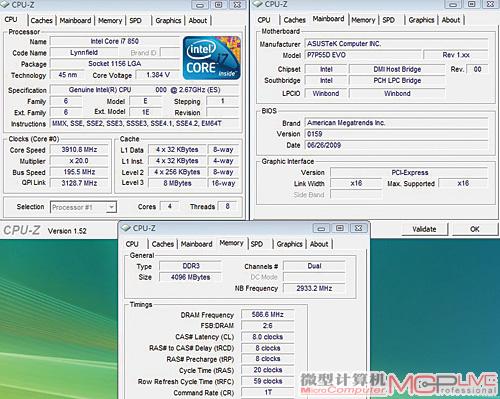500x399 pixels.
Task: Click the Validate button
Action: pyautogui.click(x=424, y=229)
